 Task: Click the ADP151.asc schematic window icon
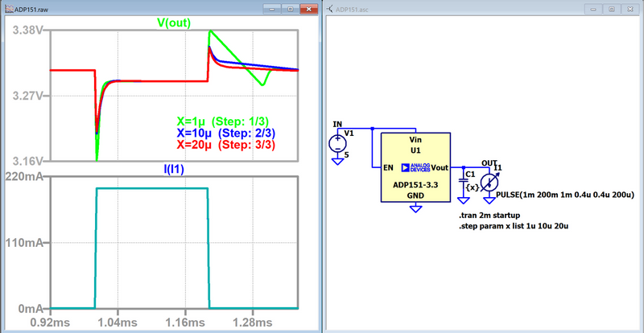[x=331, y=7]
